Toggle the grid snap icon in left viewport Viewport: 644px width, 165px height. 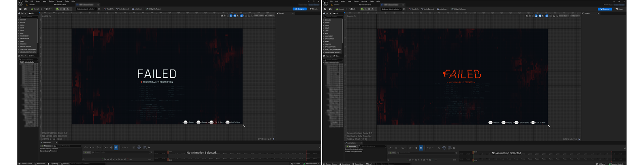point(241,16)
